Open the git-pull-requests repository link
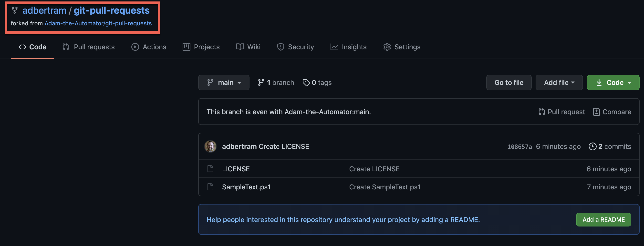The image size is (644, 246). pyautogui.click(x=112, y=10)
